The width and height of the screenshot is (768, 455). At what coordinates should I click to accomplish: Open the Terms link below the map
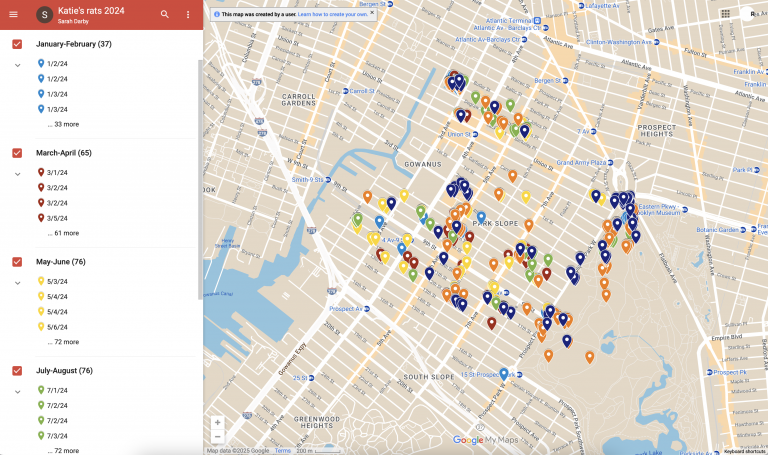tap(283, 451)
